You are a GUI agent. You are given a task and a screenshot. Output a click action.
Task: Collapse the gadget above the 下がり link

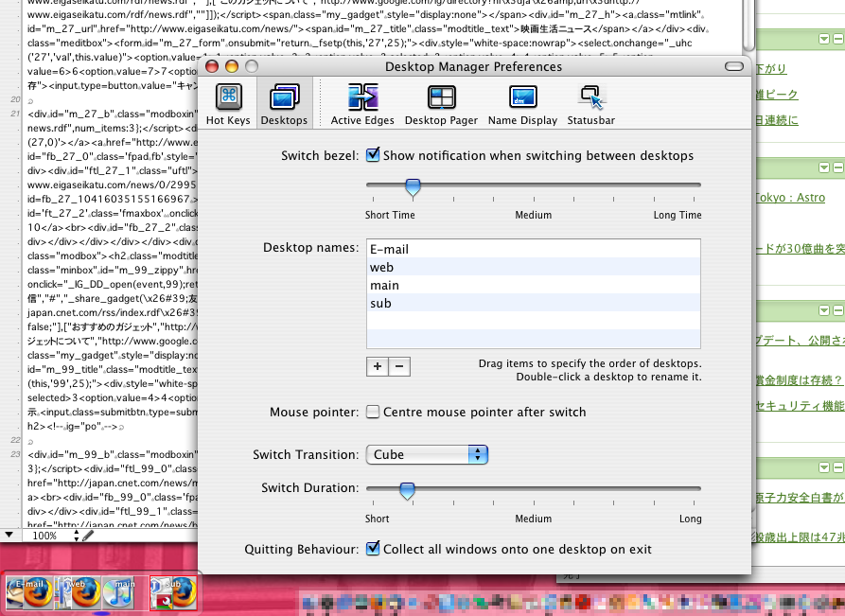pyautogui.click(x=838, y=39)
